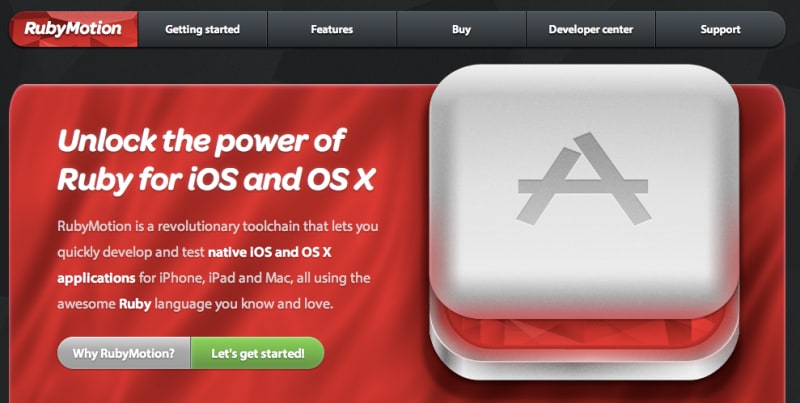
Task: Open the Getting started page
Action: coord(203,30)
